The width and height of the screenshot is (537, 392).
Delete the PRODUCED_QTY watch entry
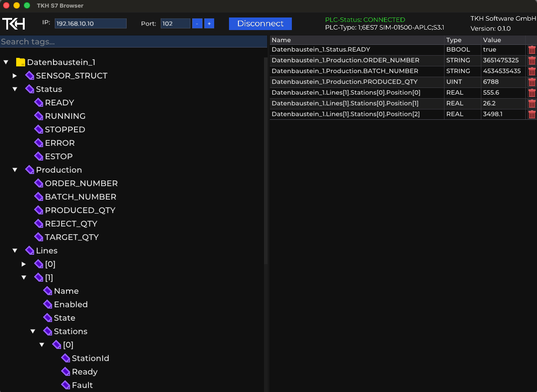[532, 82]
